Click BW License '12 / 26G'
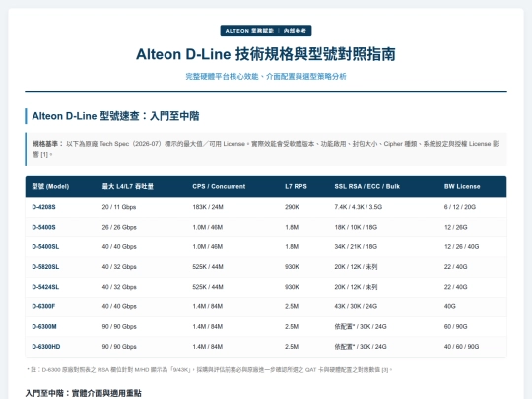Viewport: 532px width, 399px height. point(456,227)
